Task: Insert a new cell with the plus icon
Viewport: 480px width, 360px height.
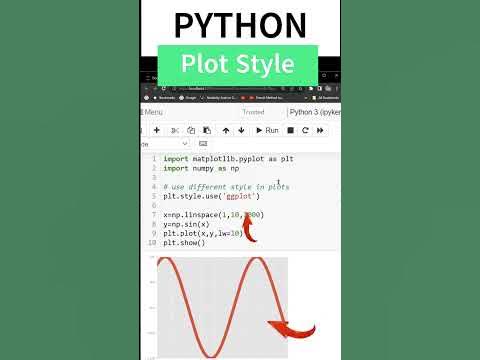Action: pyautogui.click(x=157, y=130)
